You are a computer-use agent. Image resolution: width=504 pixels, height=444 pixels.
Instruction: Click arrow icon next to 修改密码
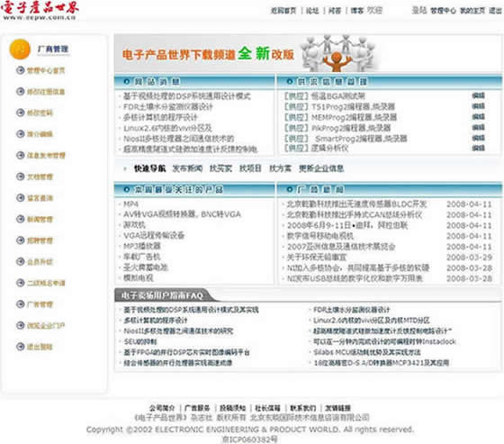click(20, 113)
